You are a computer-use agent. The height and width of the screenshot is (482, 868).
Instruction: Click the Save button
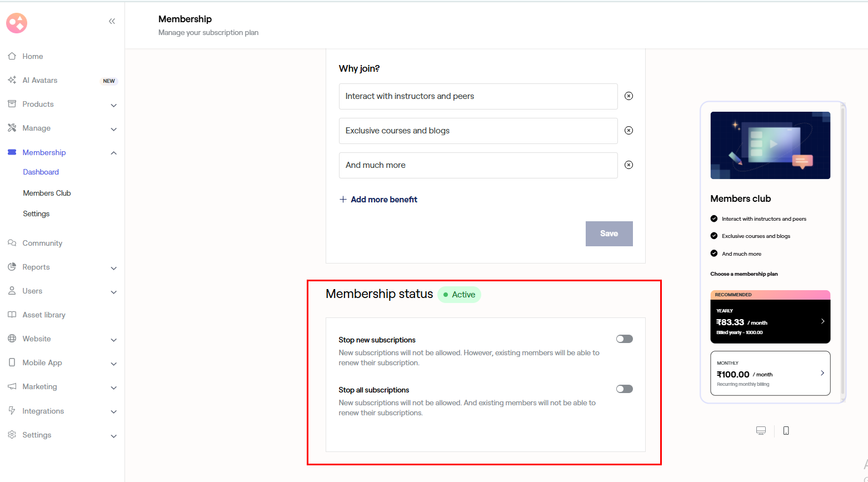pyautogui.click(x=609, y=233)
